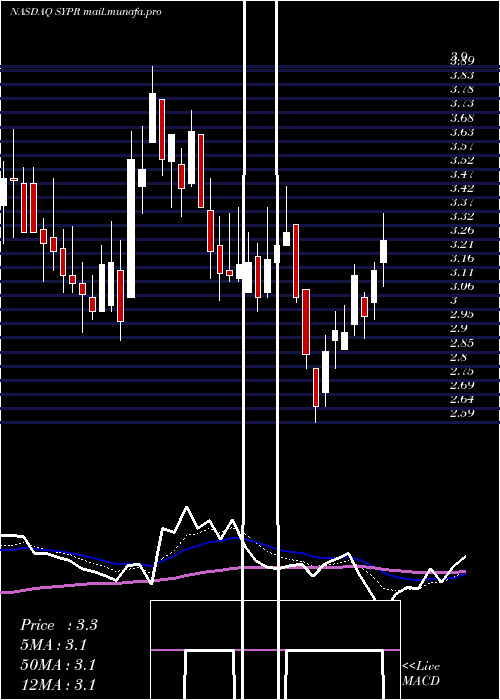Click the tallest white candlestick near 3.5
This screenshot has height=700, width=500.
[131, 229]
